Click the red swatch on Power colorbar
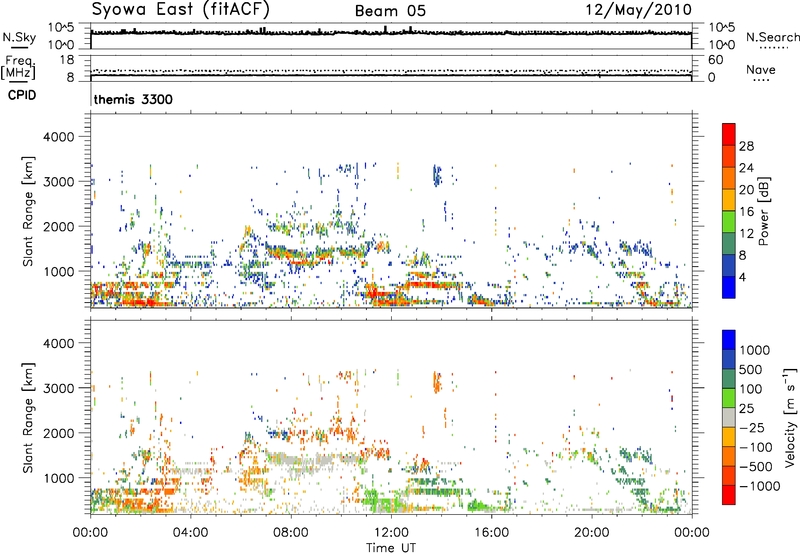 point(729,134)
